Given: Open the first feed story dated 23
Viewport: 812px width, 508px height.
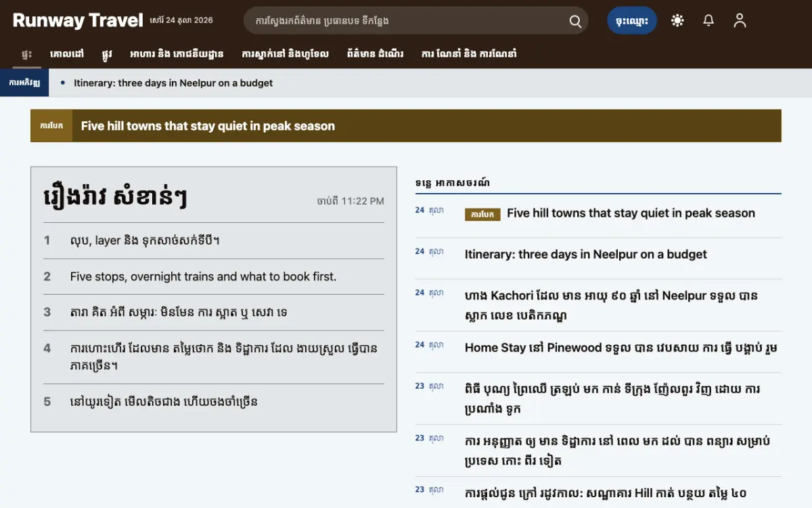Looking at the screenshot, I should [x=612, y=399].
